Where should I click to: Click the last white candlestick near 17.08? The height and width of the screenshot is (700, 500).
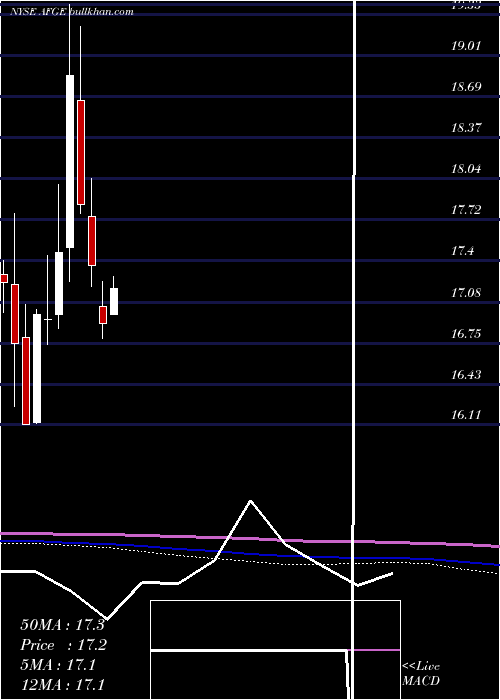(114, 301)
